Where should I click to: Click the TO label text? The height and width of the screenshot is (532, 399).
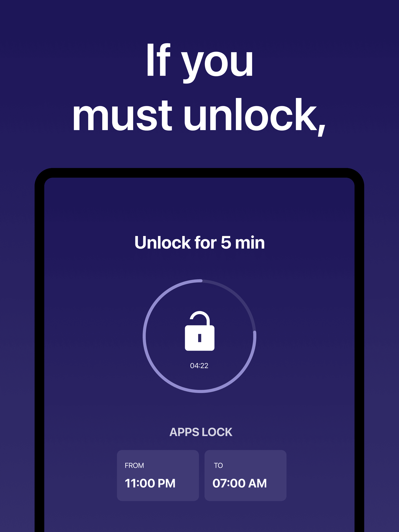point(218,465)
